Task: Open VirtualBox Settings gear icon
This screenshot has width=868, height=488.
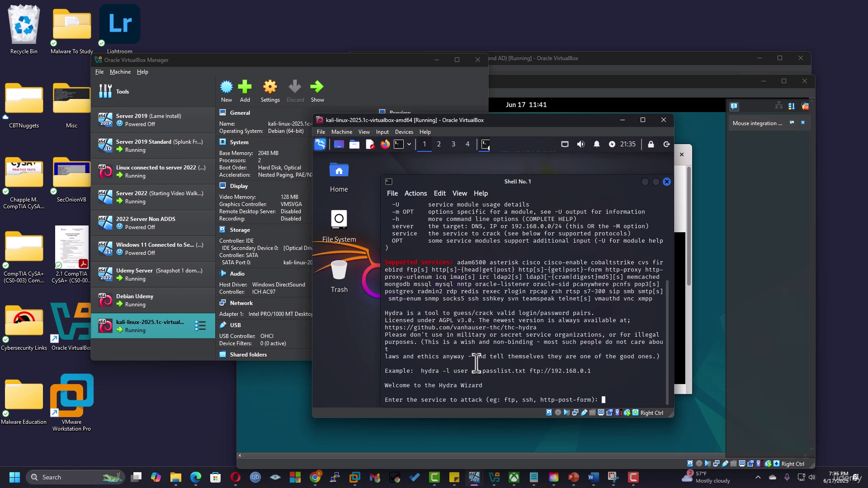Action: click(270, 87)
